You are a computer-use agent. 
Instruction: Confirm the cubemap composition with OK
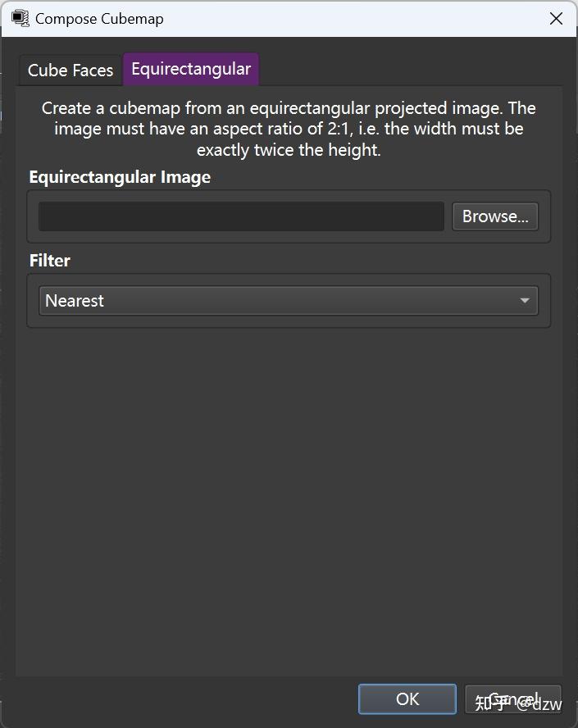[407, 698]
